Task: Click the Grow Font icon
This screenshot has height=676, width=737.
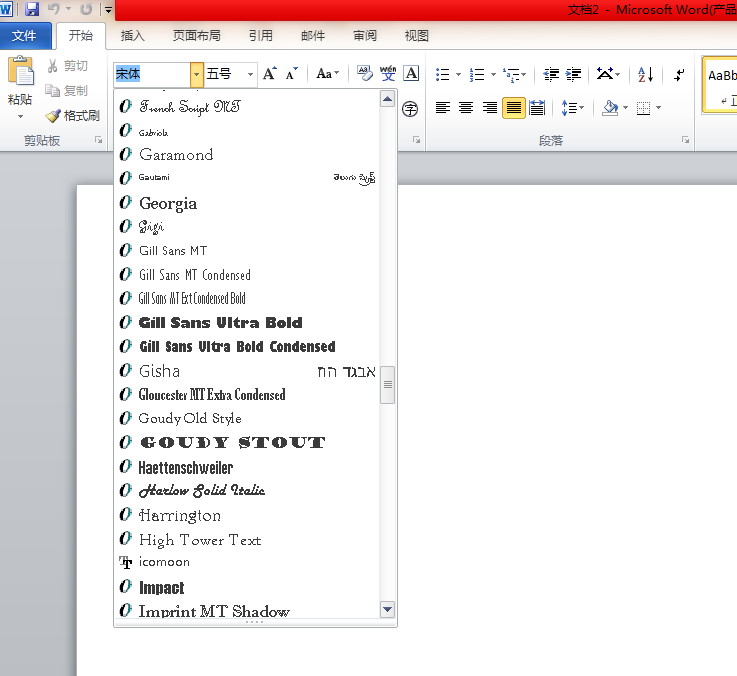Action: pyautogui.click(x=270, y=74)
